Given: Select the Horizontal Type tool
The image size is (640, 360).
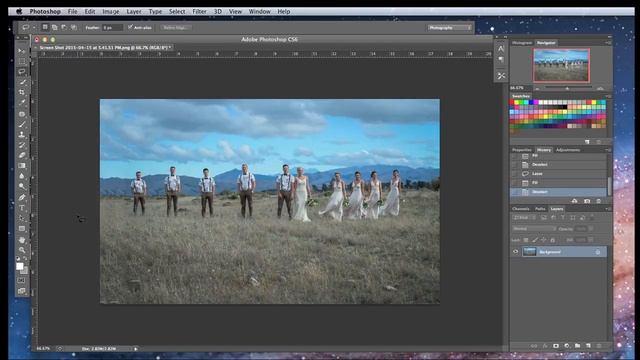Looking at the screenshot, I should click(22, 208).
